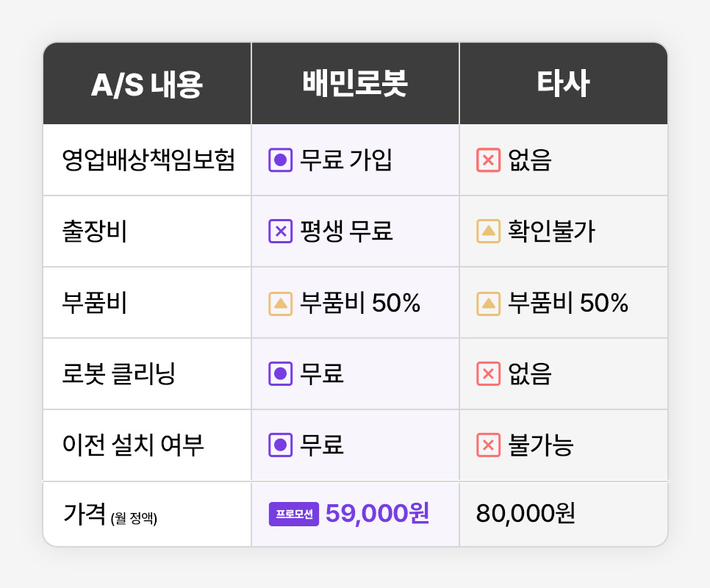Click the purple circle icon in 로봇 클리닝 row

point(280,374)
